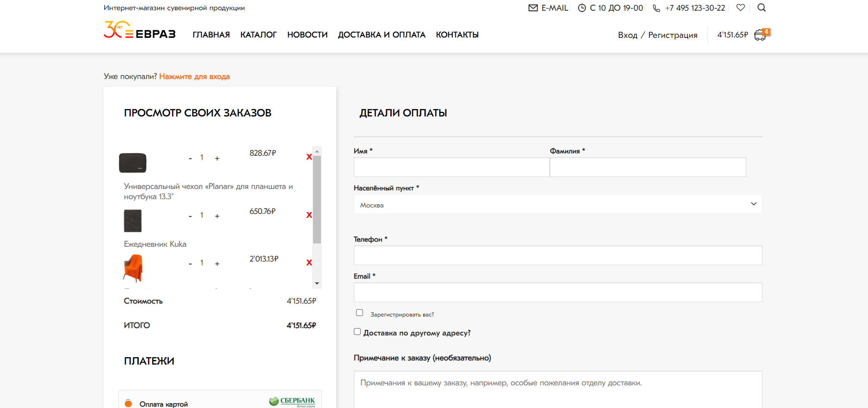Enable Доставка по другому адресу checkbox

coord(357,332)
